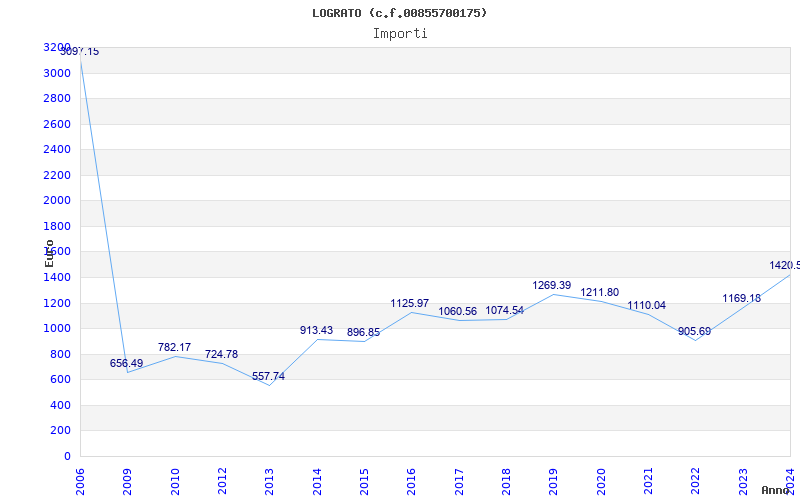800x500 pixels.
Task: Select the 1110.04 data label
Action: click(646, 305)
